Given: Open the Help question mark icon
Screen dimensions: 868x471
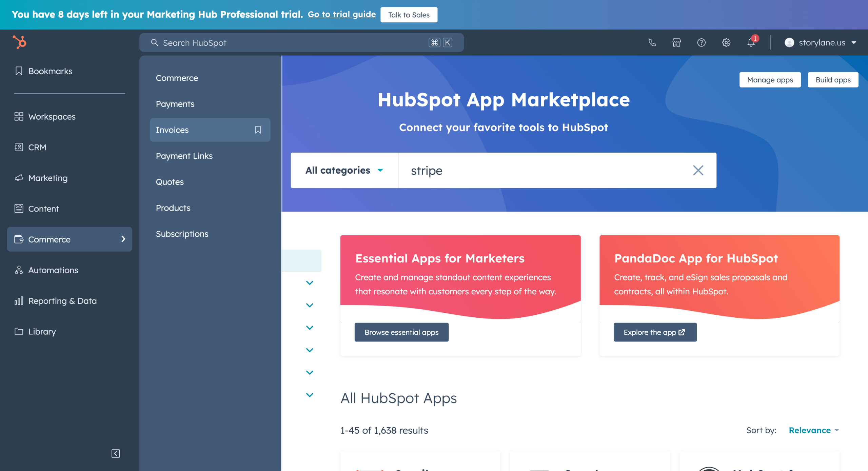Looking at the screenshot, I should (701, 43).
